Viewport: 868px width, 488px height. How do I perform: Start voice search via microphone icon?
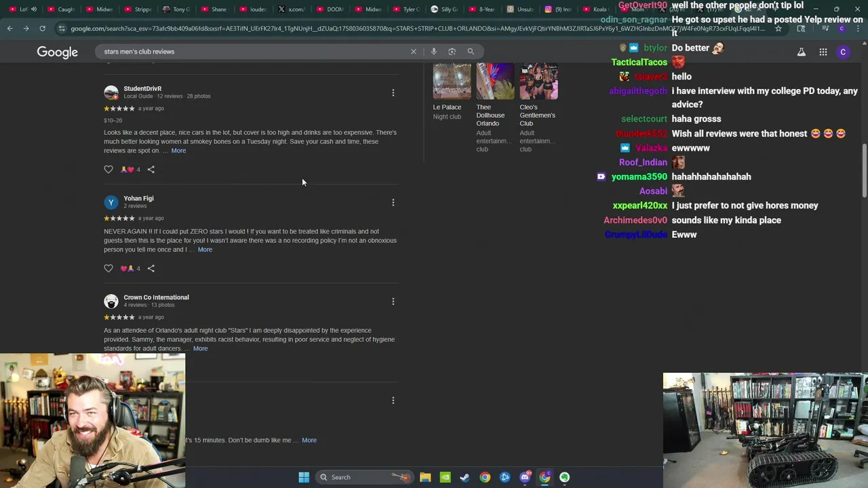pyautogui.click(x=433, y=52)
